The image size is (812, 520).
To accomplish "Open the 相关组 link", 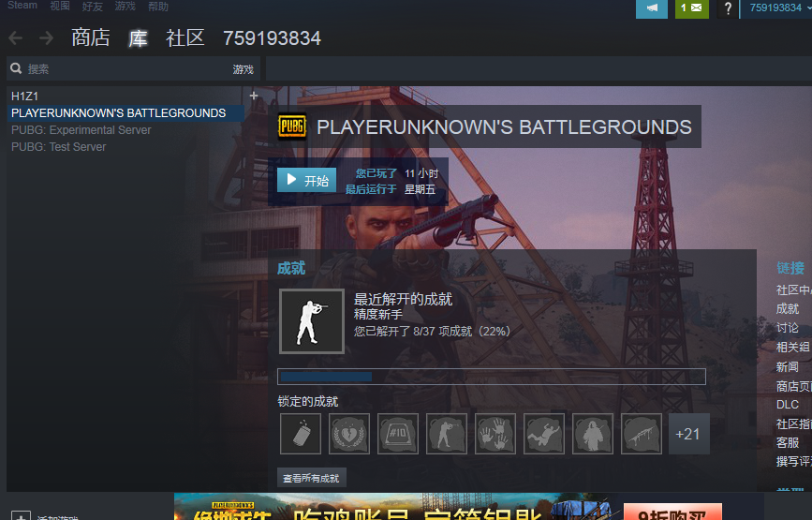I will point(793,347).
